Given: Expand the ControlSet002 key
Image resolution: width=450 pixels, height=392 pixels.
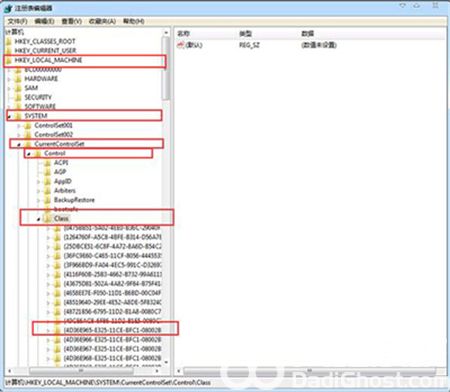Looking at the screenshot, I should (19, 135).
